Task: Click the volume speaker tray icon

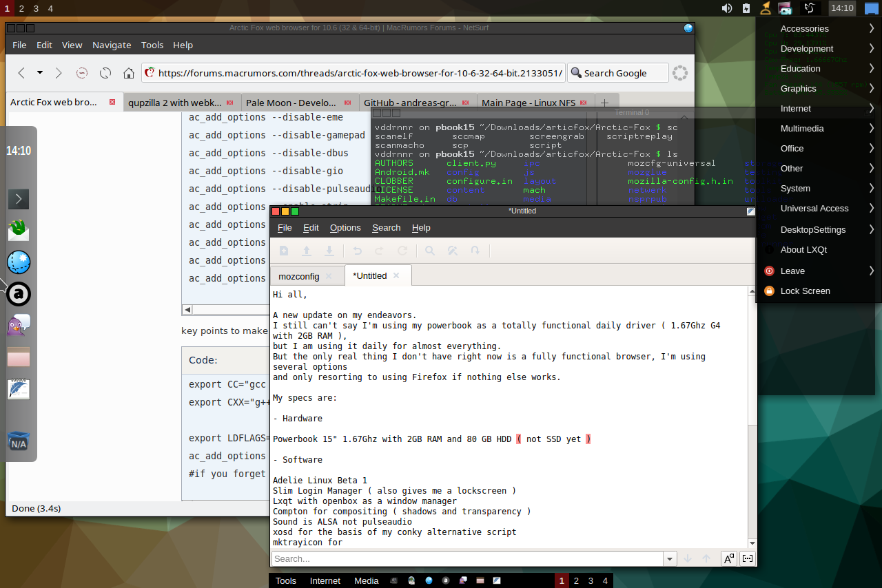Action: (726, 8)
